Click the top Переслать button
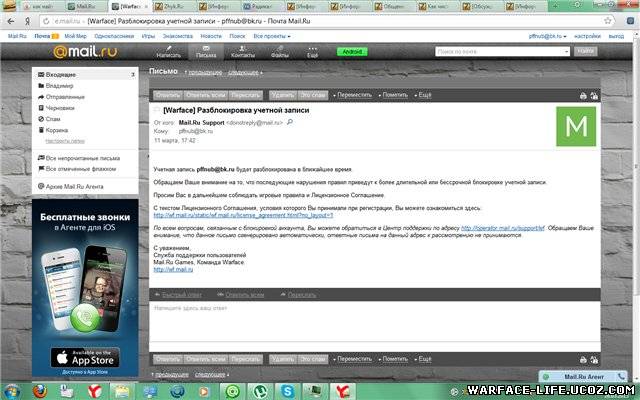 click(245, 95)
